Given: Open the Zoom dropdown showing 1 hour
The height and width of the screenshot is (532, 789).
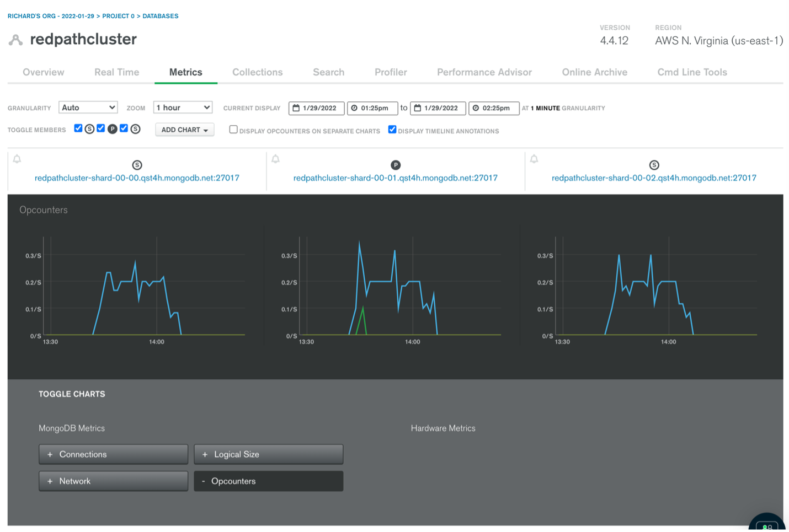Looking at the screenshot, I should pos(183,108).
